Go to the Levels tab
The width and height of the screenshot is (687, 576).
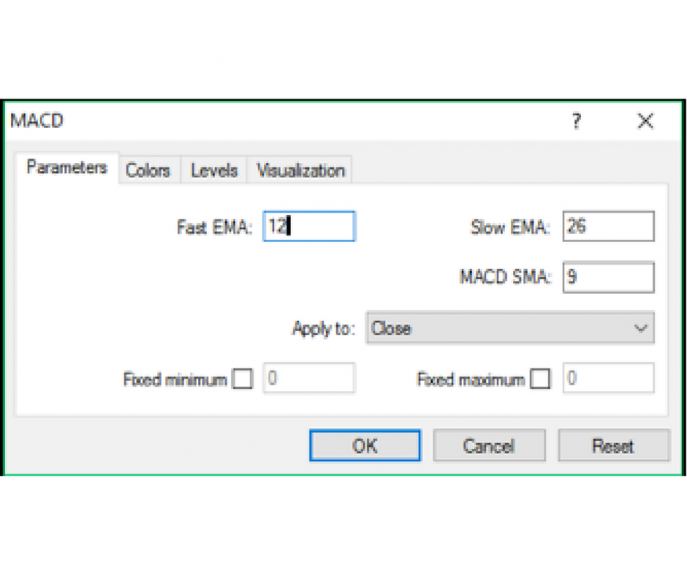click(214, 170)
